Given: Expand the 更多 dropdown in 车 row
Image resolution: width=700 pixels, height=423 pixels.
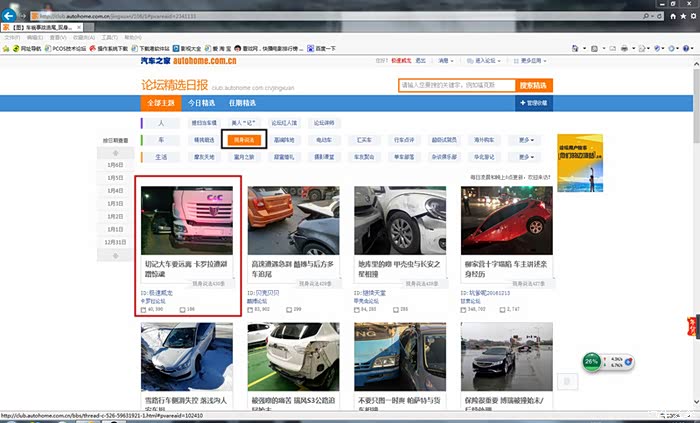Looking at the screenshot, I should [529, 140].
